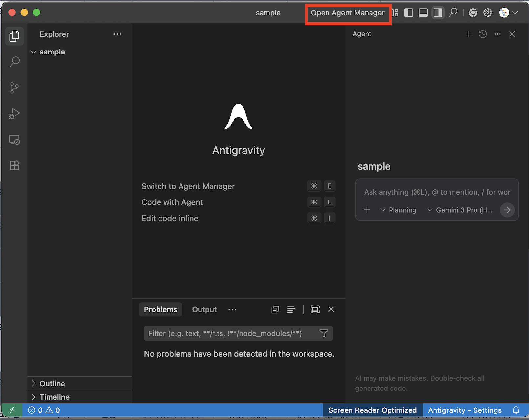Open Explorer more actions ellipsis
The height and width of the screenshot is (420, 529).
tap(117, 34)
